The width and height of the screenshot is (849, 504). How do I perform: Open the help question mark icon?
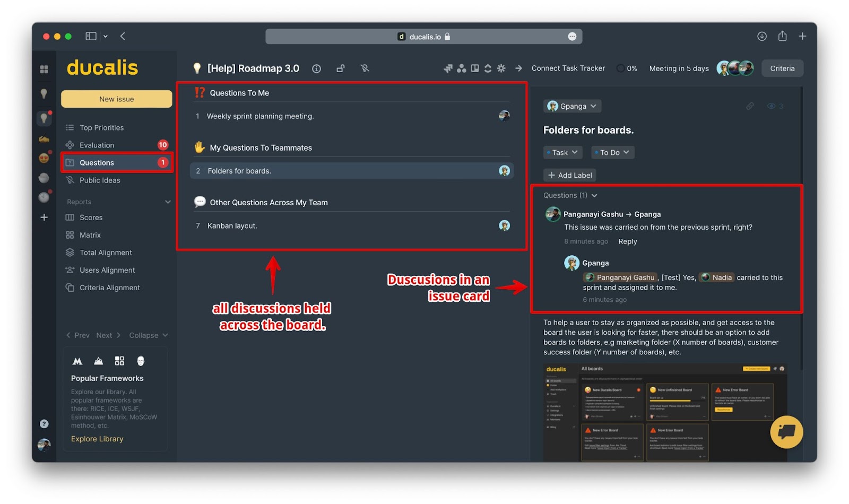tap(44, 423)
